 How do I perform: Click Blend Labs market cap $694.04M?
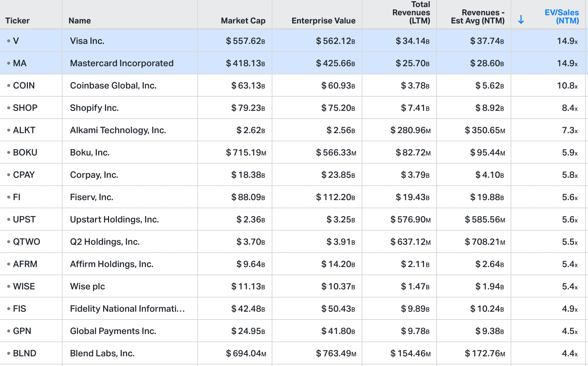246,353
